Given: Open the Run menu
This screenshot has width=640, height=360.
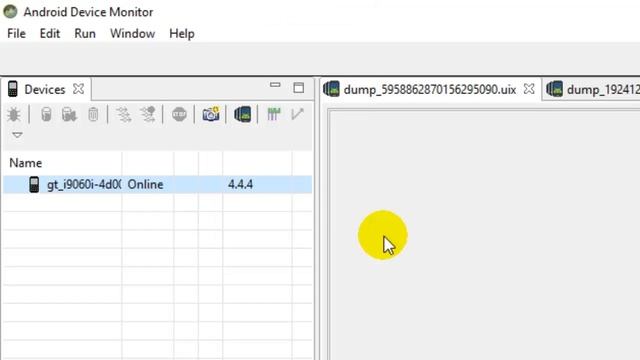Looking at the screenshot, I should click(x=85, y=33).
